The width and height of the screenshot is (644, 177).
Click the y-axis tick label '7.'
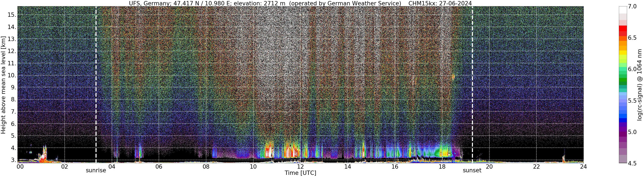pyautogui.click(x=13, y=112)
